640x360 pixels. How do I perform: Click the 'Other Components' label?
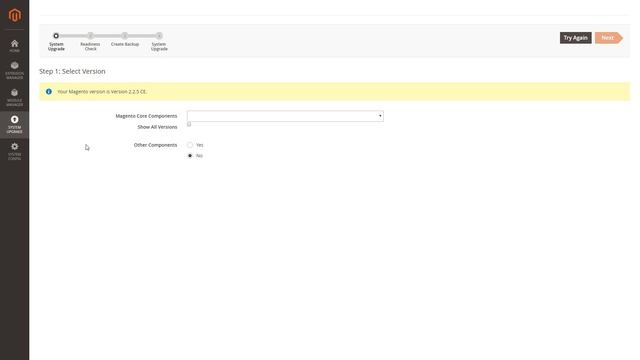(156, 145)
